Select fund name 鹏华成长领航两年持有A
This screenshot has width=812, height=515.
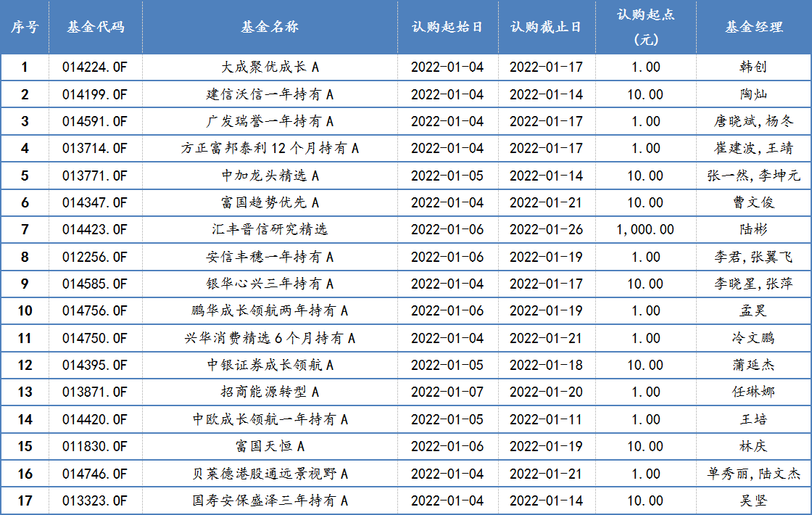pos(270,311)
